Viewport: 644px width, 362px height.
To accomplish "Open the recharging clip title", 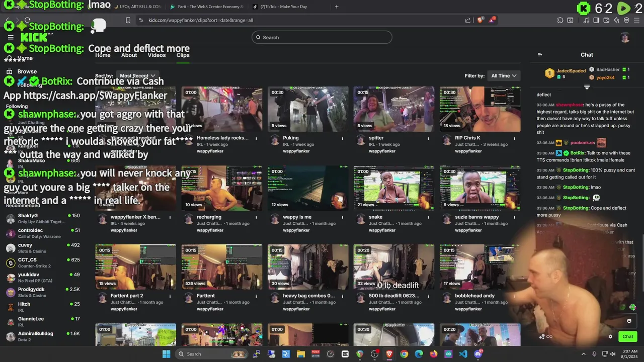I will pyautogui.click(x=209, y=217).
